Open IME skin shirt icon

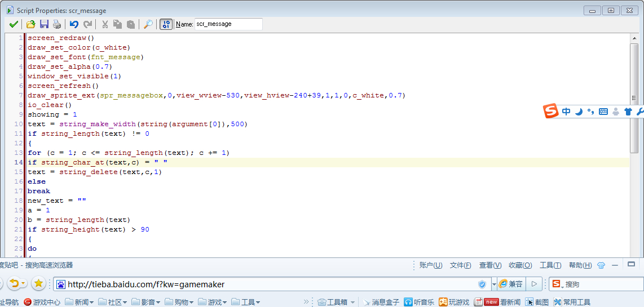(628, 112)
